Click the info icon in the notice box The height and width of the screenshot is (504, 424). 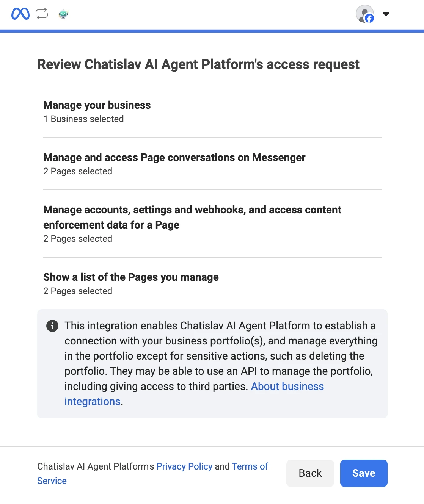pyautogui.click(x=52, y=326)
